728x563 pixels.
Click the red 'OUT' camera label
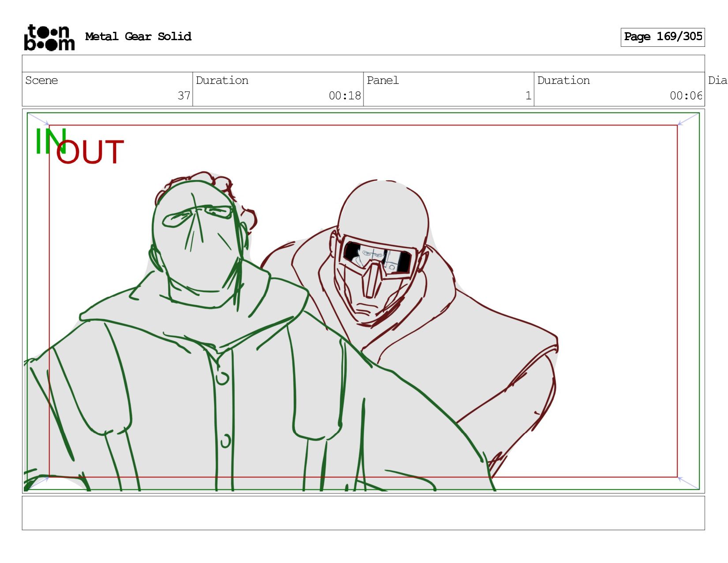pyautogui.click(x=90, y=152)
